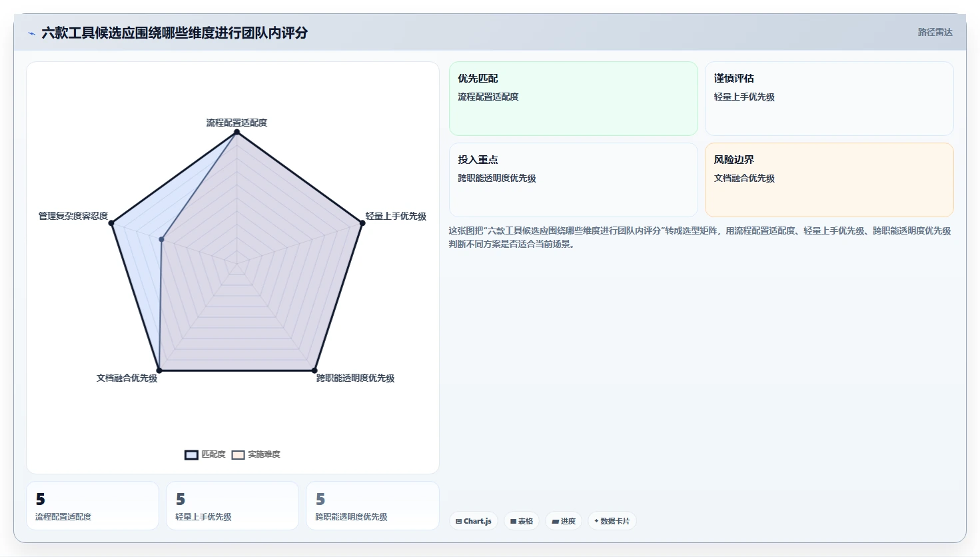
Task: Toggle the 实施难度 legend swatch
Action: click(x=238, y=454)
